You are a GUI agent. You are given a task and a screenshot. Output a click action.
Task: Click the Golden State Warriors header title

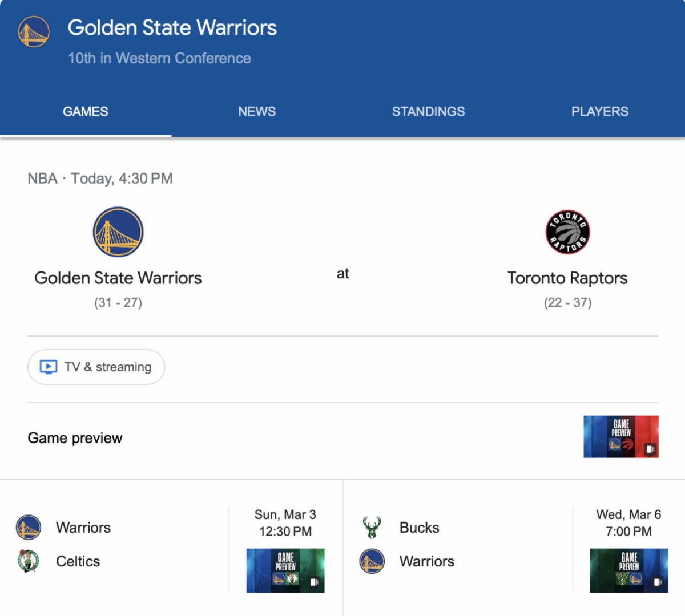click(172, 28)
